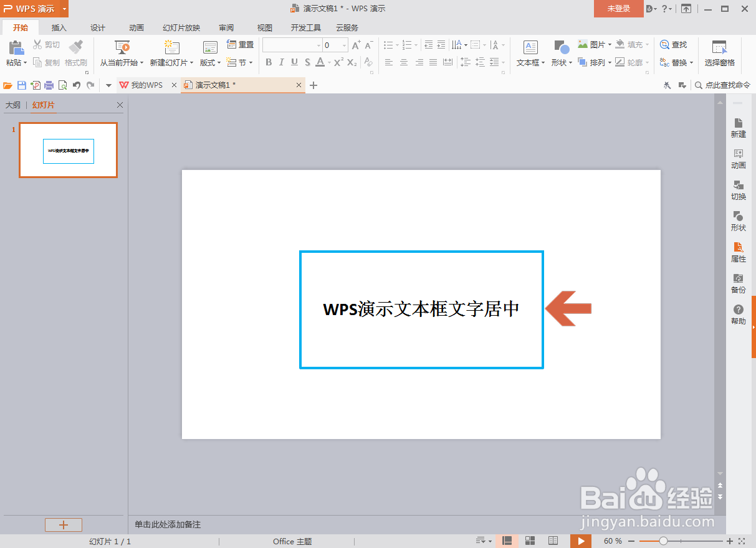Click the Decrease Font Size icon
The height and width of the screenshot is (548, 756).
(x=369, y=45)
